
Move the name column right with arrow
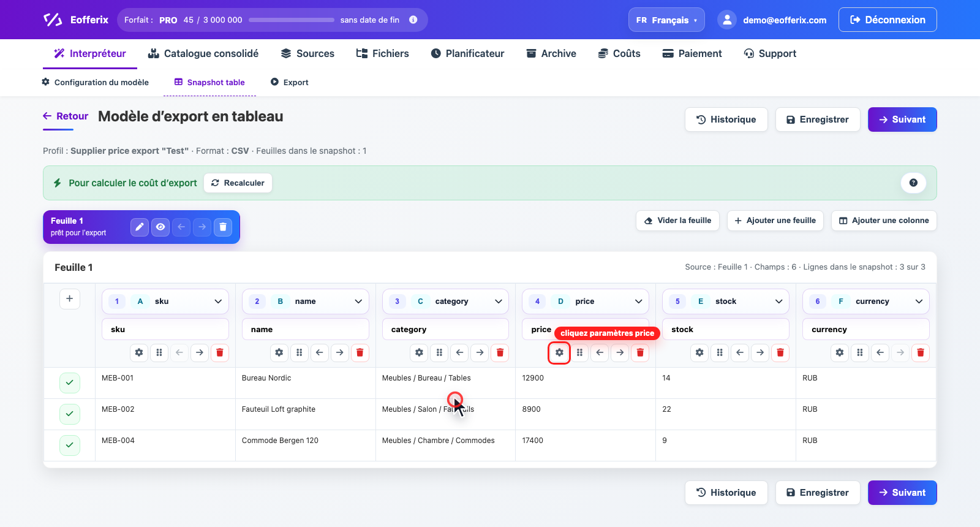tap(340, 352)
